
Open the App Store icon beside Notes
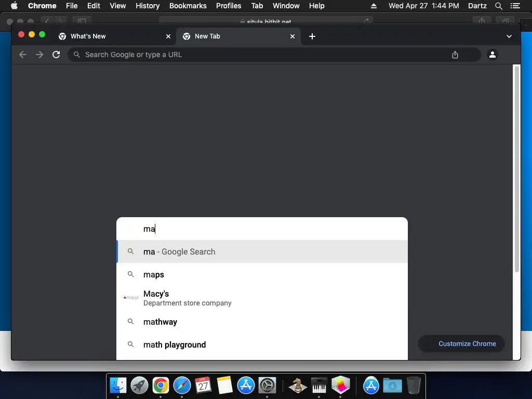tap(246, 385)
